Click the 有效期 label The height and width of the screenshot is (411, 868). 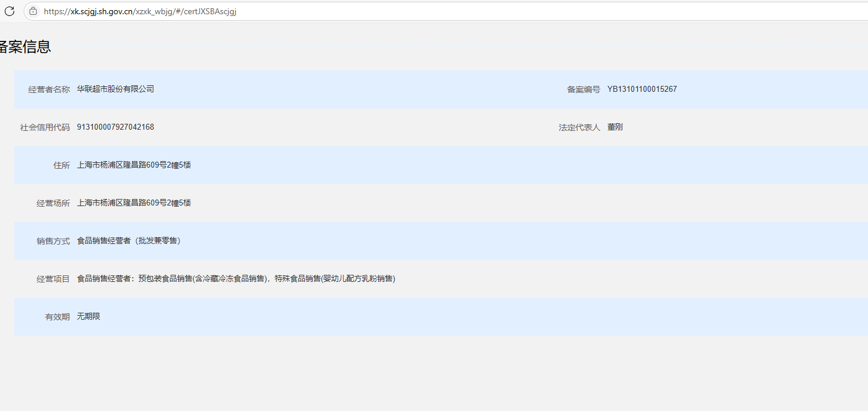[57, 317]
